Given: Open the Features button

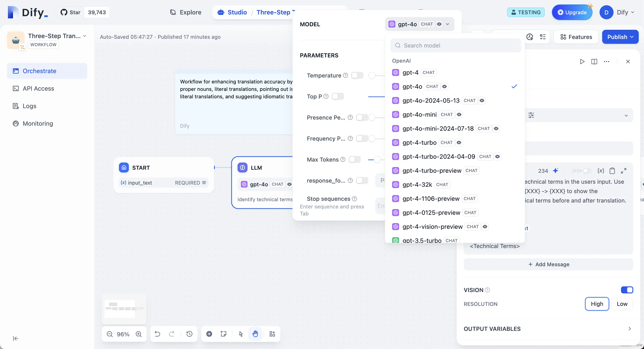Looking at the screenshot, I should (x=576, y=37).
